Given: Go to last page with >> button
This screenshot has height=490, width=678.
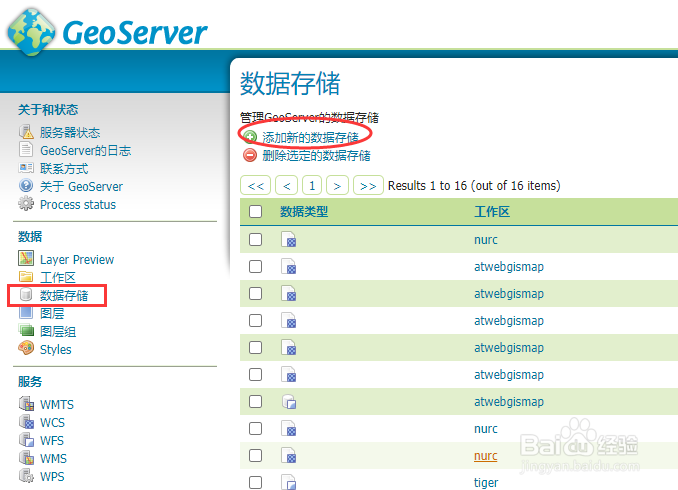Looking at the screenshot, I should (x=368, y=186).
